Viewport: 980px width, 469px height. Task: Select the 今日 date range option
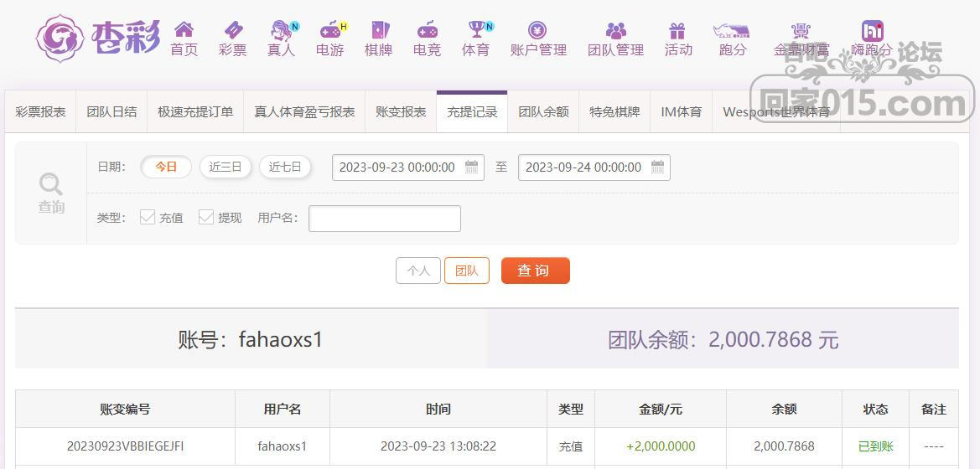click(166, 167)
